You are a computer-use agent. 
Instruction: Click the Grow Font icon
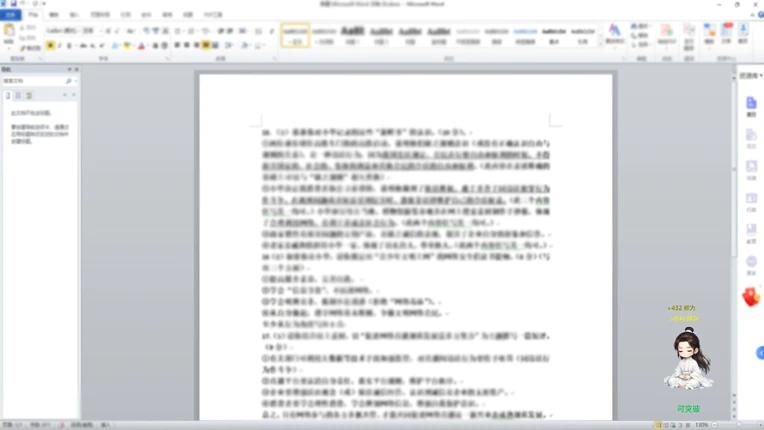click(x=108, y=31)
